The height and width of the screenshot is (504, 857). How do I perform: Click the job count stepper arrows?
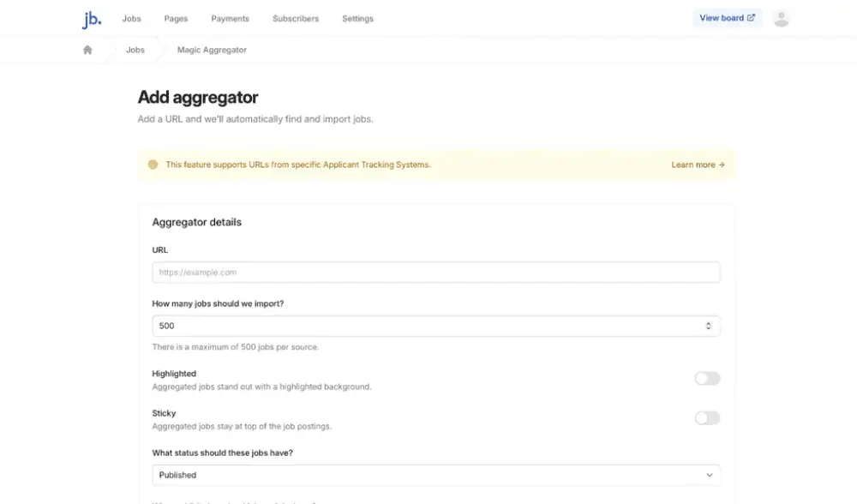tap(708, 326)
